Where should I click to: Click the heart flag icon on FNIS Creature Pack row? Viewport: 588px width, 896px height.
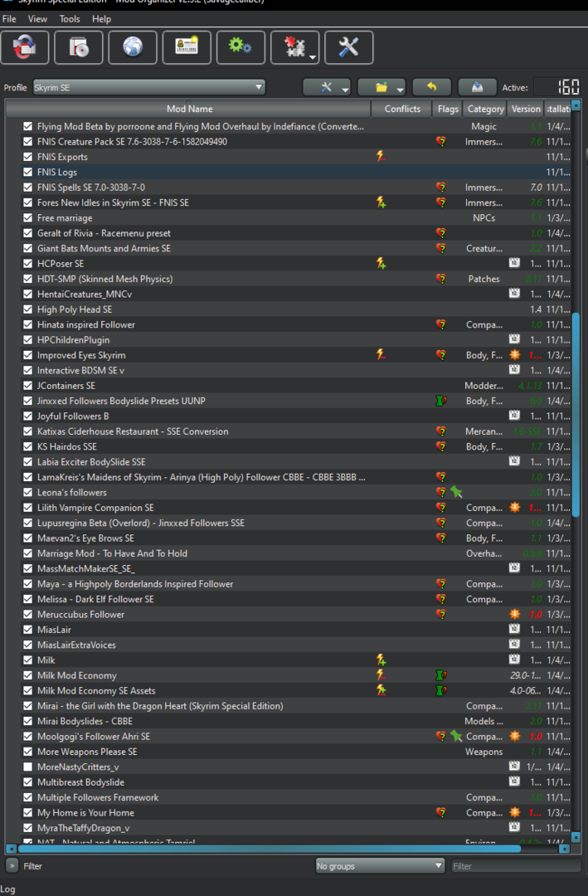(x=440, y=141)
